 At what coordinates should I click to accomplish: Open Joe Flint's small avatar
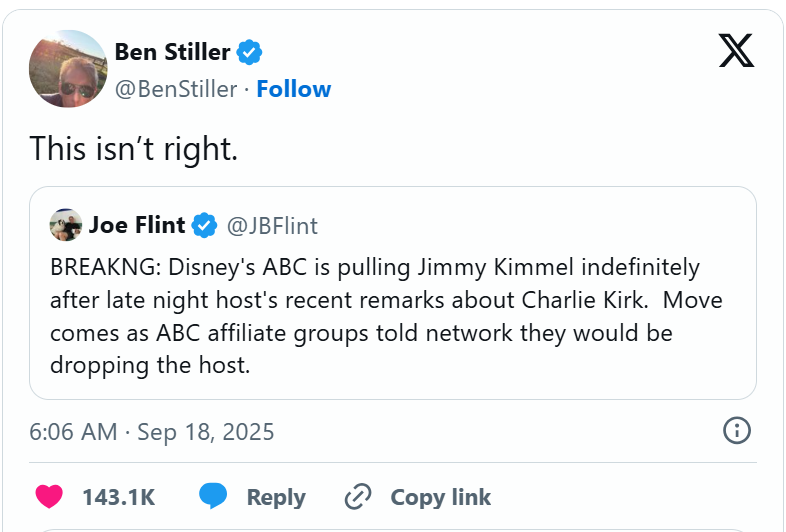[x=65, y=225]
